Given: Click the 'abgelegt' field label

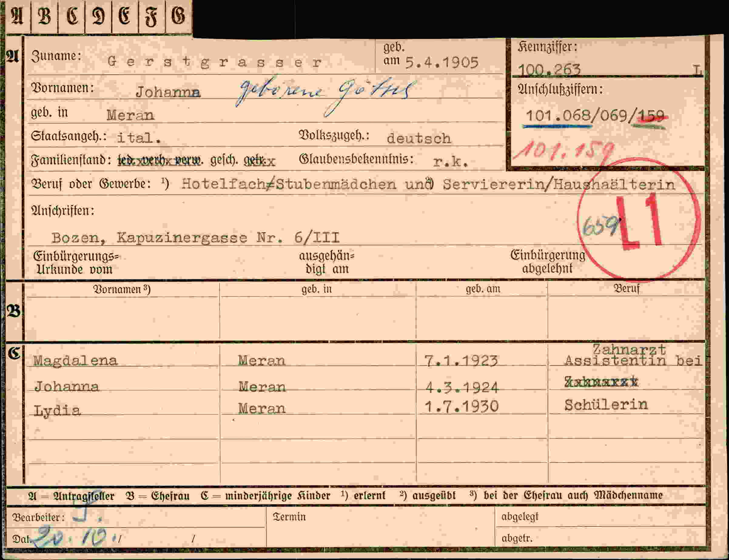Looking at the screenshot, I should [x=520, y=517].
